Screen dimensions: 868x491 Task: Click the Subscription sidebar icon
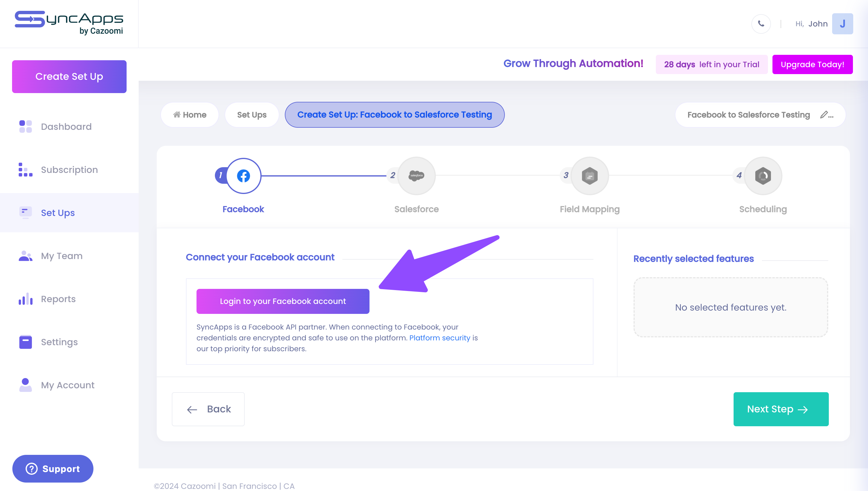pos(25,170)
